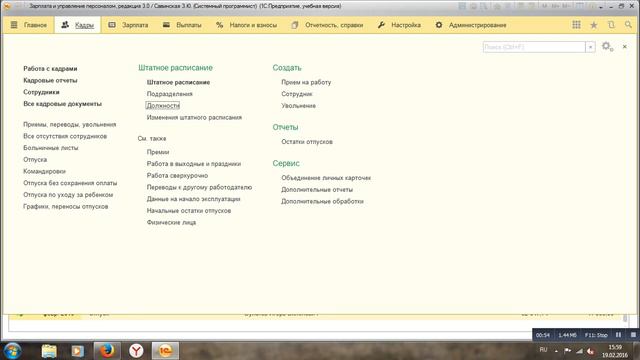
Task: Expand the search field dropdown arrow
Action: click(x=590, y=47)
